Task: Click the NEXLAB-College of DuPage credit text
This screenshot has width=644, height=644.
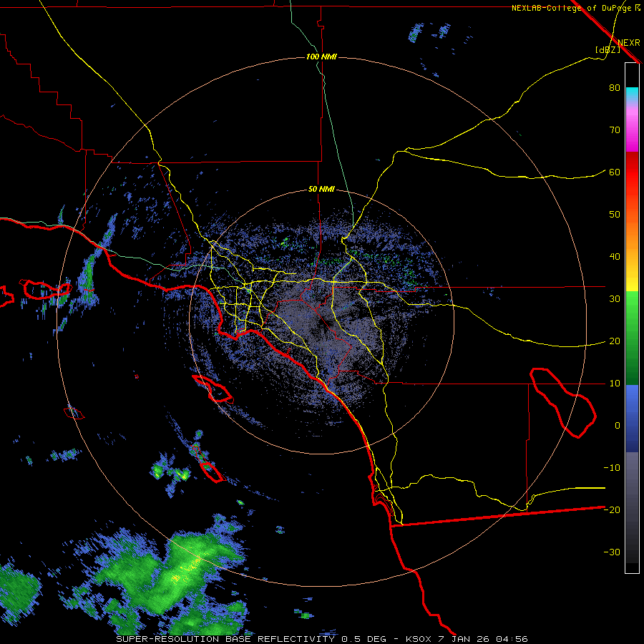Action: (571, 8)
